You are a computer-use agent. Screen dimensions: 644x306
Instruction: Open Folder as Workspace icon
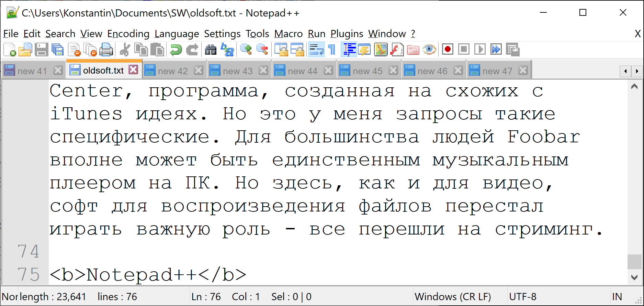coord(413,50)
